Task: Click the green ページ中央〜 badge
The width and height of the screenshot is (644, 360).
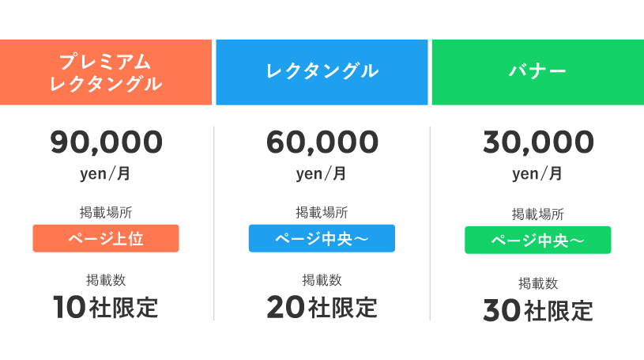Action: tap(537, 241)
